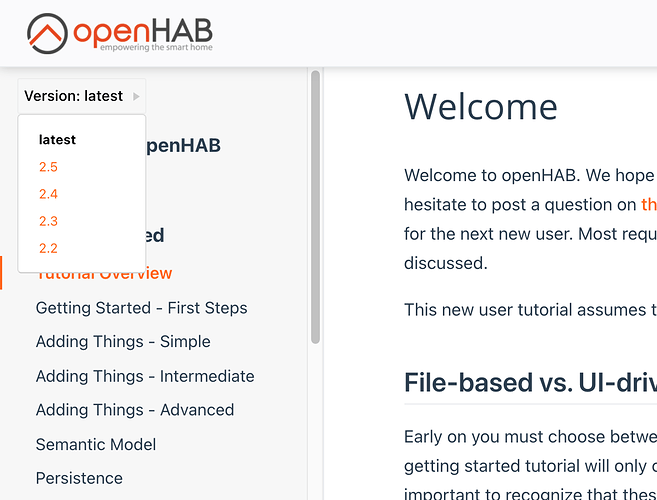Choose version 2.2 from the list

[48, 249]
